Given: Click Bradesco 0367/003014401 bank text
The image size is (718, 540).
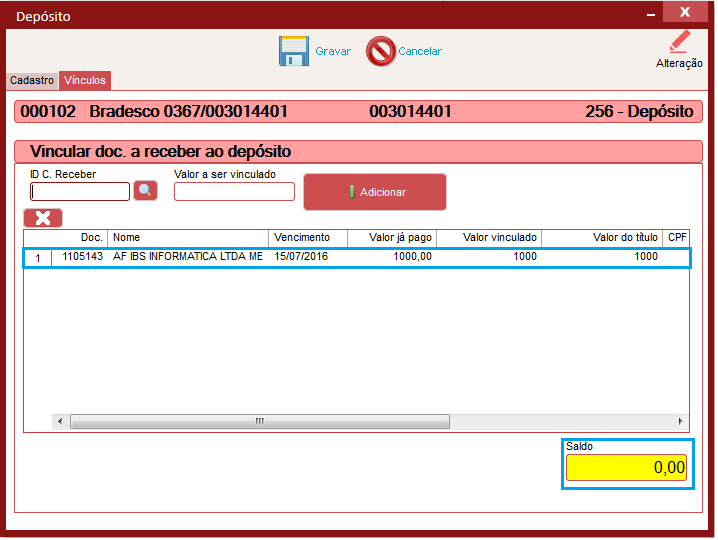Looking at the screenshot, I should tap(189, 111).
